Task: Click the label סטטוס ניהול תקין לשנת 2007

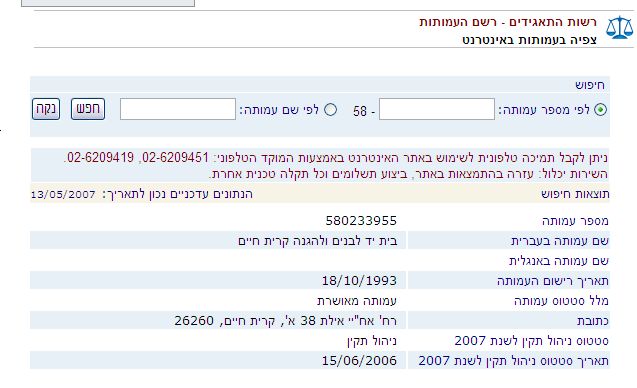Action: 531,340
